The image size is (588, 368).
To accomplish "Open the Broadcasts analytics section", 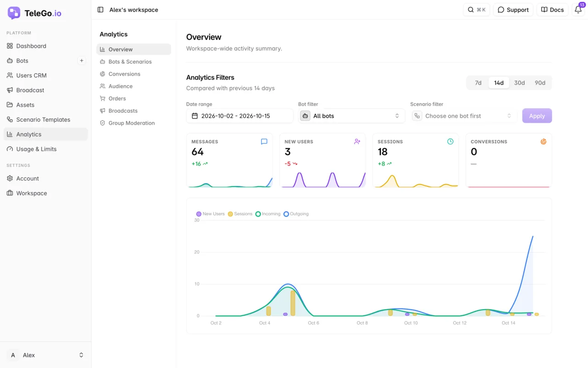I will tap(134, 111).
